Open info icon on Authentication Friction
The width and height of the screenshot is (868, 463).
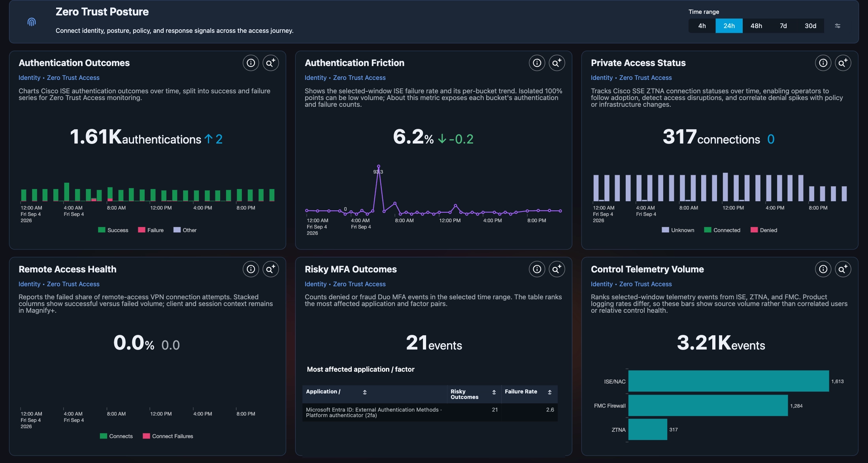[x=537, y=63]
